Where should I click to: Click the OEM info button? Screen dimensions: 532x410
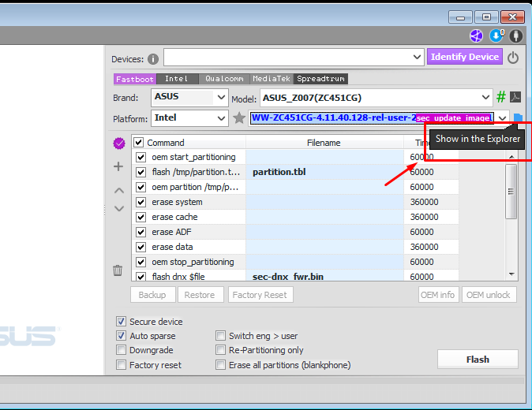click(438, 295)
